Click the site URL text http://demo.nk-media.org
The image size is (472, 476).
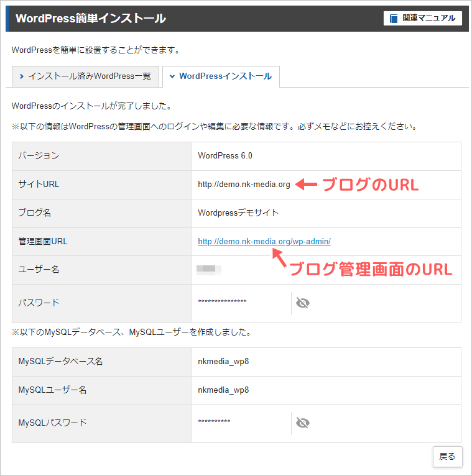pos(244,185)
